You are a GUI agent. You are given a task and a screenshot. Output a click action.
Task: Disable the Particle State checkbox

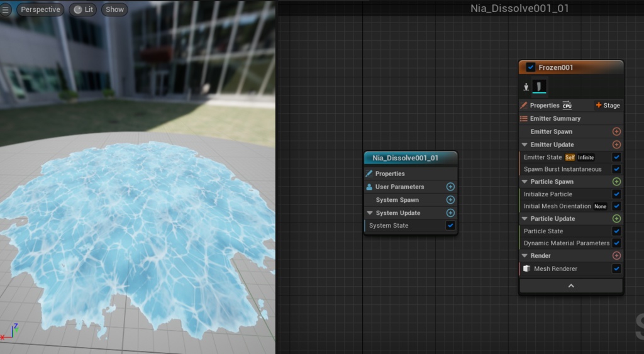click(x=616, y=231)
